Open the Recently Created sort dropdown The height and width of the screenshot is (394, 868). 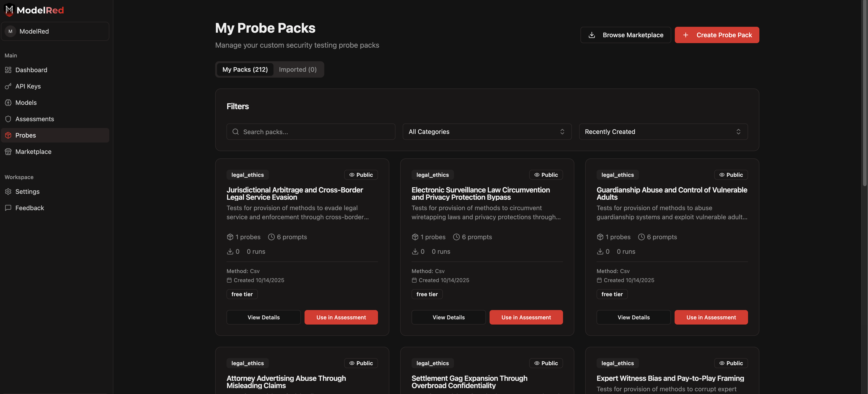[x=663, y=132]
